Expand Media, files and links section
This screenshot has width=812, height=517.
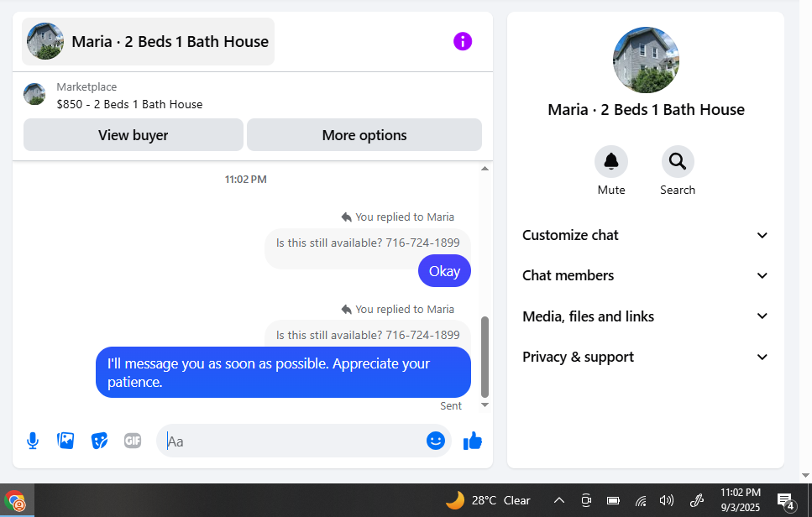[645, 316]
